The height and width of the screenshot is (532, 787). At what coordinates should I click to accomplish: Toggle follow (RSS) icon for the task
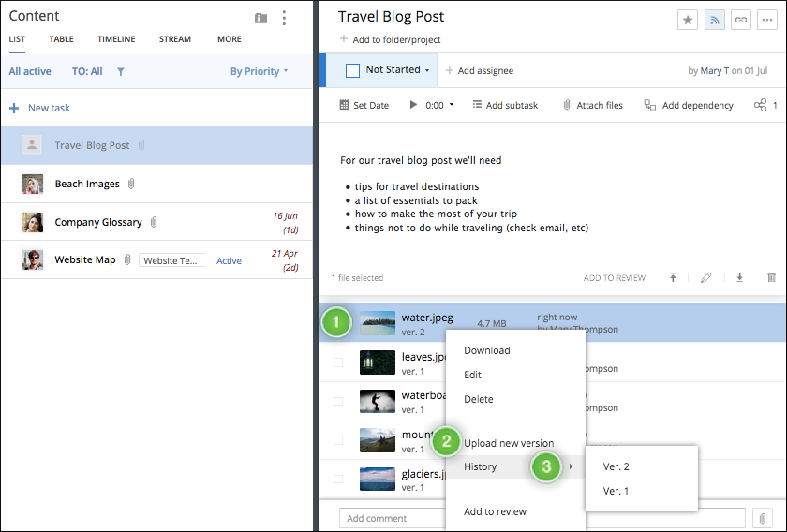[714, 20]
